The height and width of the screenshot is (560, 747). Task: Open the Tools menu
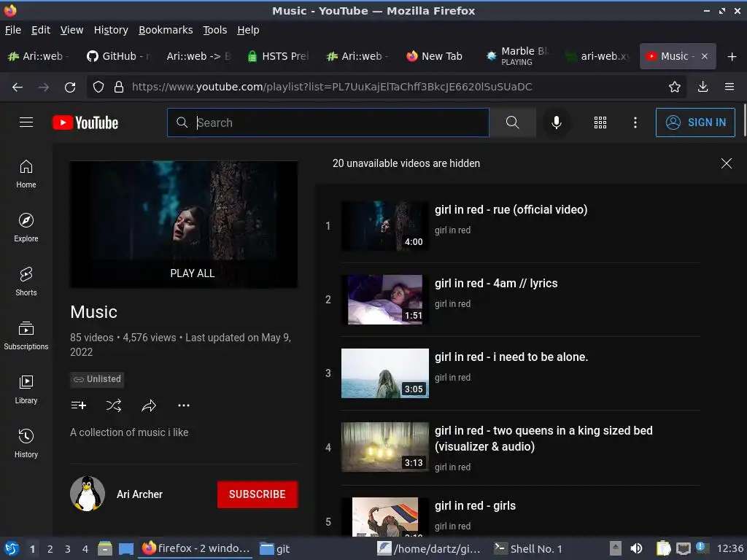[215, 30]
